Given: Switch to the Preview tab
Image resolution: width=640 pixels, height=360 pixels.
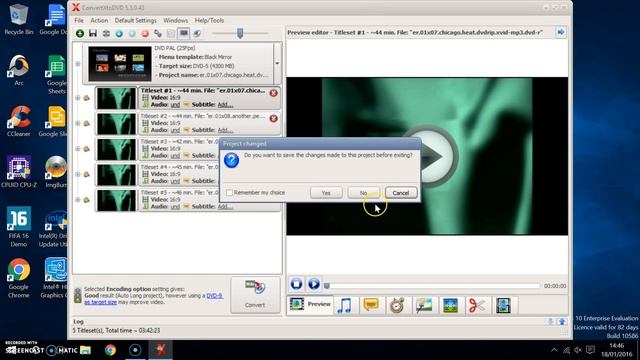Looking at the screenshot, I should [x=310, y=304].
